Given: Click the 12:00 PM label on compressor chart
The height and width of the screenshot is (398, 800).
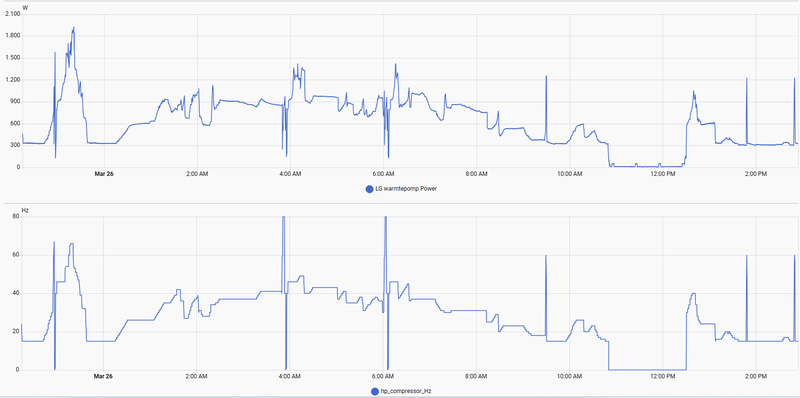Looking at the screenshot, I should point(663,377).
